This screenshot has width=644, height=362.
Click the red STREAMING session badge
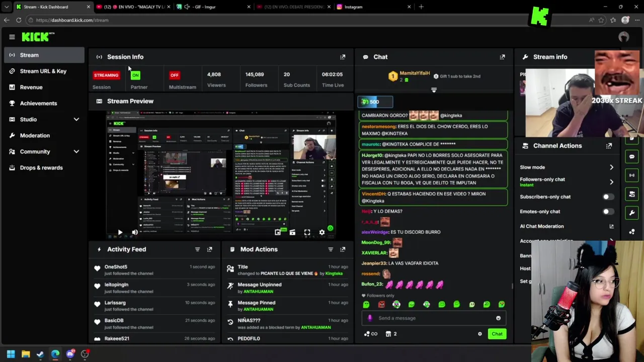pyautogui.click(x=106, y=75)
